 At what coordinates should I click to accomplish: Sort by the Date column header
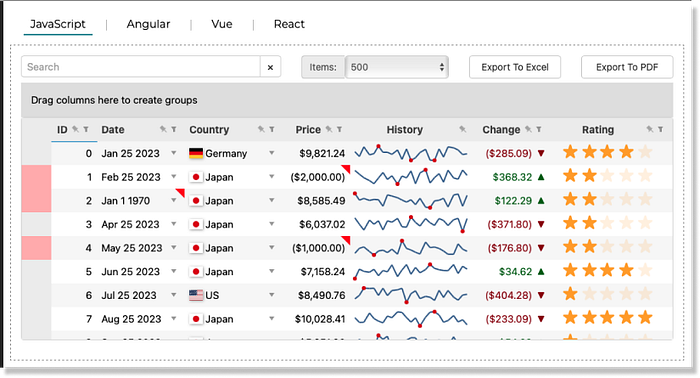tap(113, 130)
